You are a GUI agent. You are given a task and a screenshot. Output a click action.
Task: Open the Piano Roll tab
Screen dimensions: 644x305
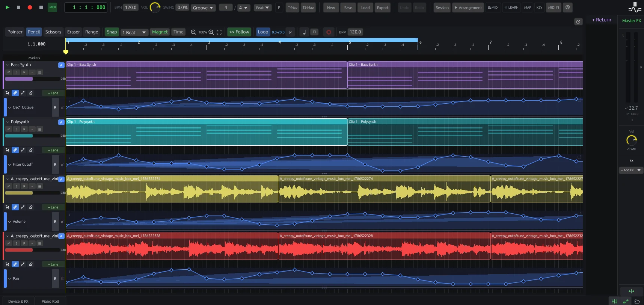(50, 301)
